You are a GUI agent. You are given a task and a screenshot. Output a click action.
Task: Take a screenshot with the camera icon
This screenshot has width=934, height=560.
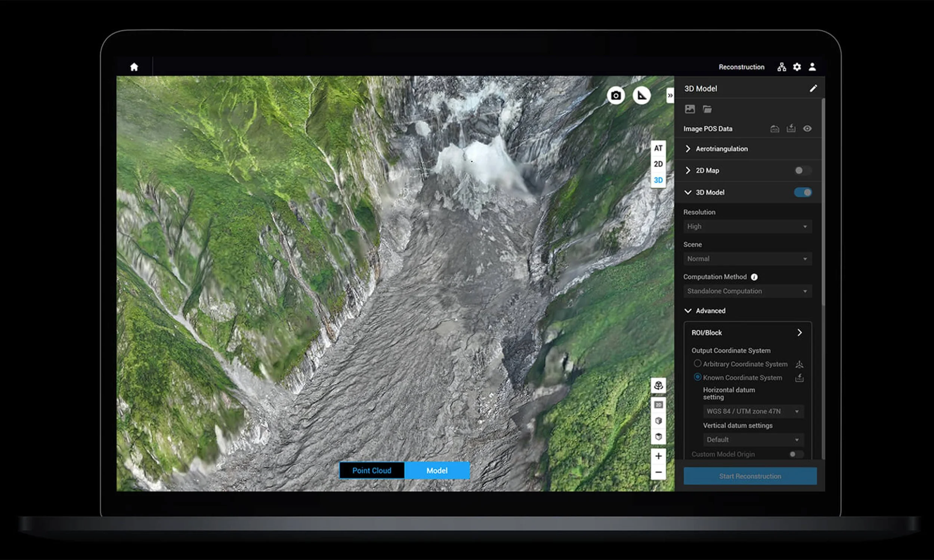click(x=615, y=96)
